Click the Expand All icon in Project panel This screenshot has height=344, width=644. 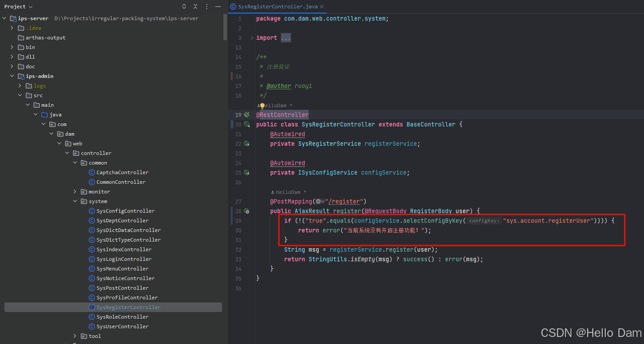tap(183, 7)
